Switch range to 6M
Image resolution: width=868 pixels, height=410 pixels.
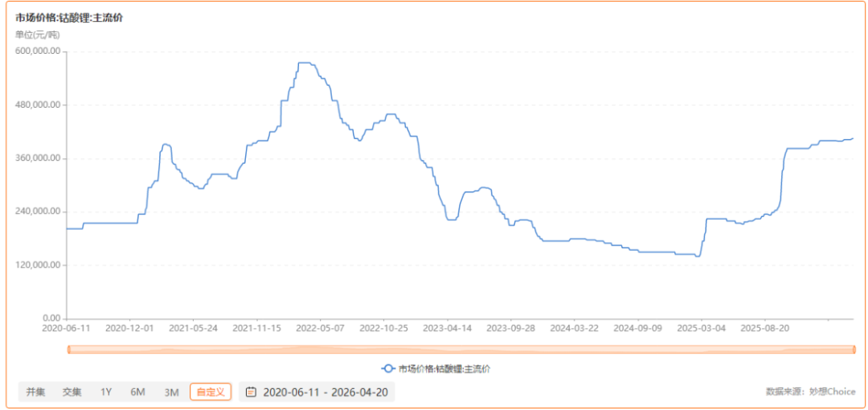(x=138, y=392)
